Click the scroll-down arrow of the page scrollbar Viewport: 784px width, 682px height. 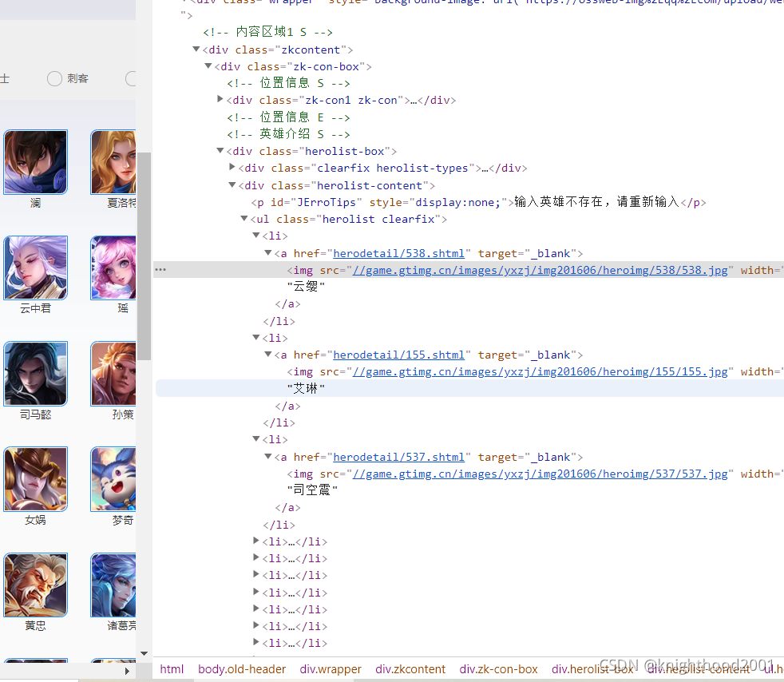click(144, 653)
